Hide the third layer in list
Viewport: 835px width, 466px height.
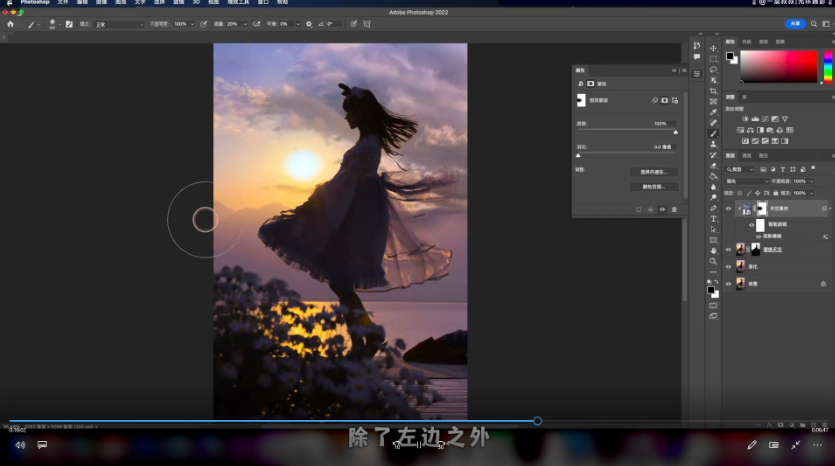coord(728,266)
